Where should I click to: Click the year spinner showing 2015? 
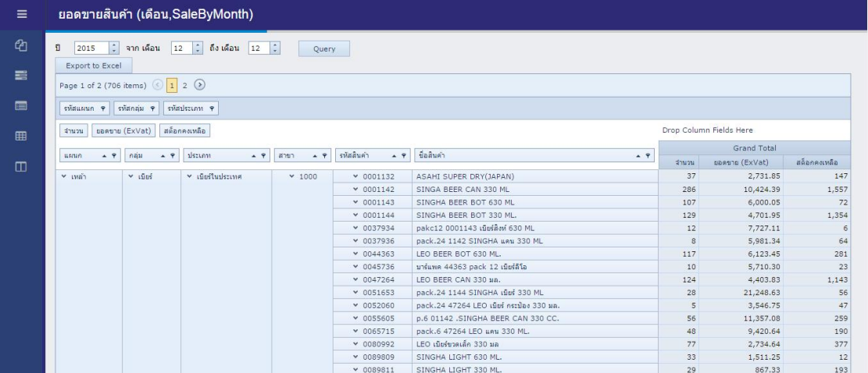click(x=84, y=48)
